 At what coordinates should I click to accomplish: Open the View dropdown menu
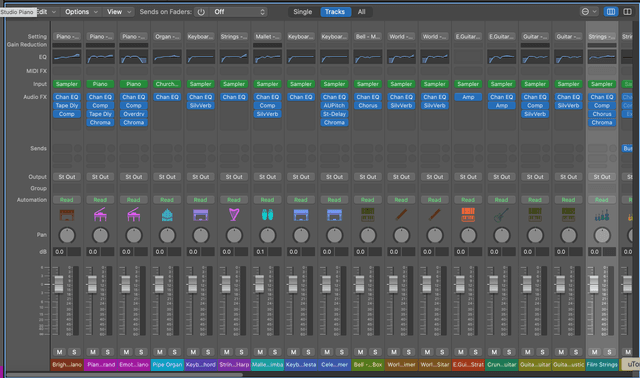[119, 12]
